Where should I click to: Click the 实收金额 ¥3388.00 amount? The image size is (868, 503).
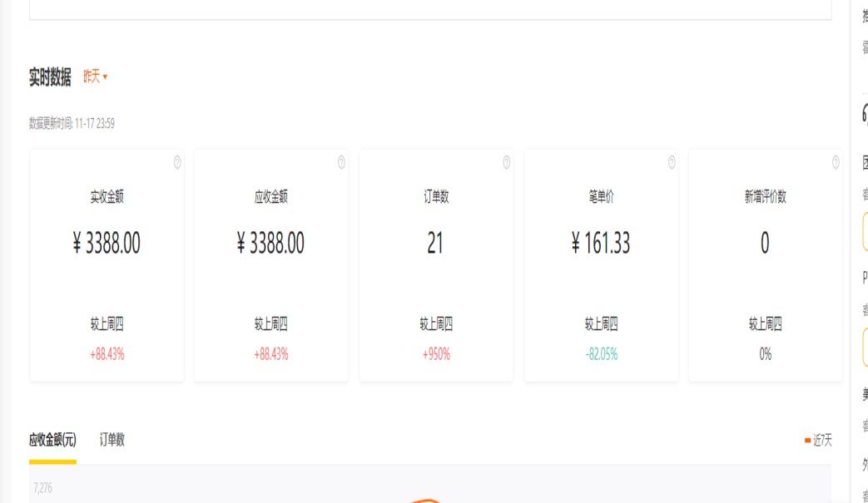tap(107, 244)
